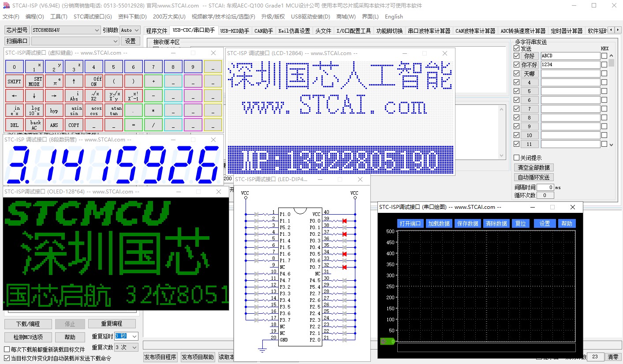This screenshot has width=623, height=364.
Task: Switch to the 定时器计算器 tab
Action: (567, 31)
